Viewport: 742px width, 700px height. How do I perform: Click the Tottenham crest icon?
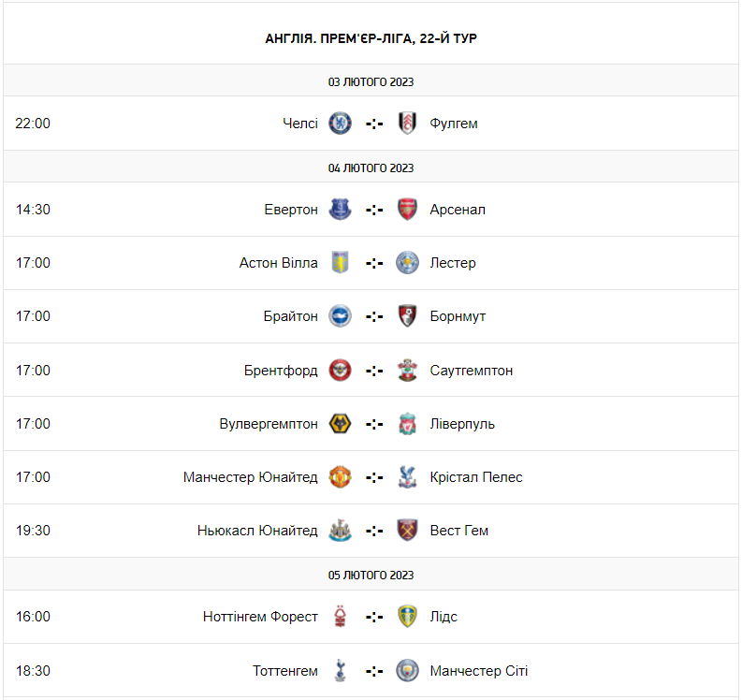(340, 671)
